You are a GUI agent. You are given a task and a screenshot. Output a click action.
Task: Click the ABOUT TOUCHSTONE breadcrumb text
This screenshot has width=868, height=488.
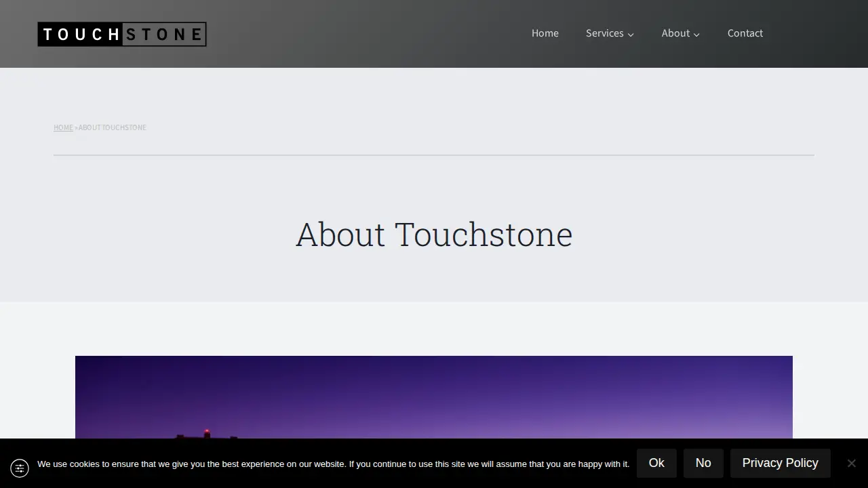click(113, 127)
